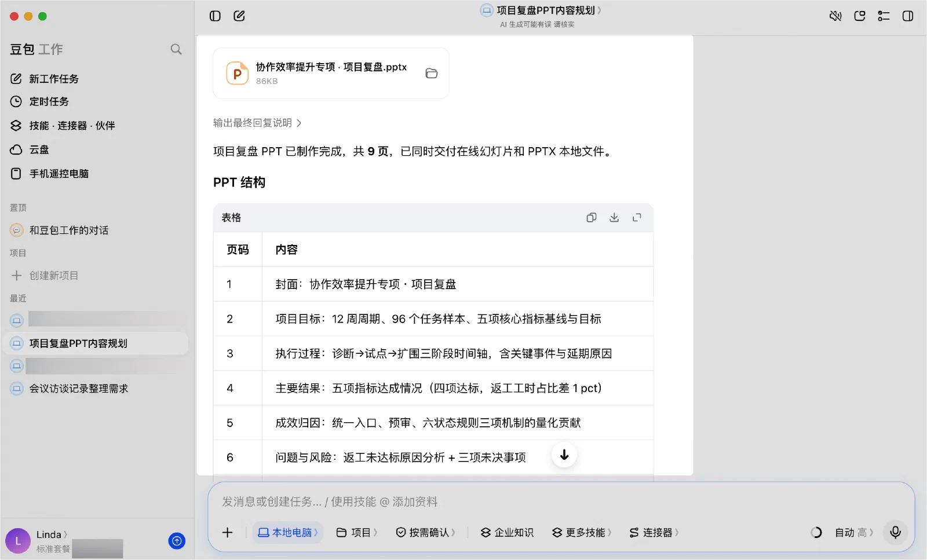Open the 项目 selector in input bar
This screenshot has height=560, width=927.
(357, 532)
